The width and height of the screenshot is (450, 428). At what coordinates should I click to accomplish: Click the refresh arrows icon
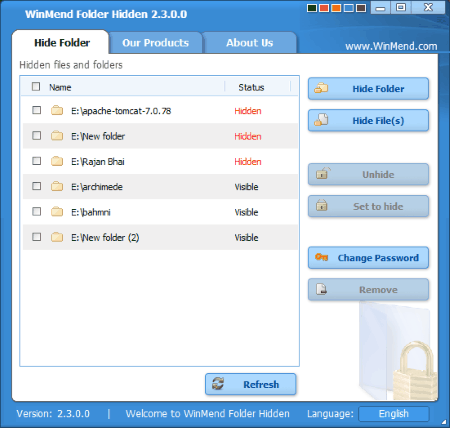coord(218,384)
